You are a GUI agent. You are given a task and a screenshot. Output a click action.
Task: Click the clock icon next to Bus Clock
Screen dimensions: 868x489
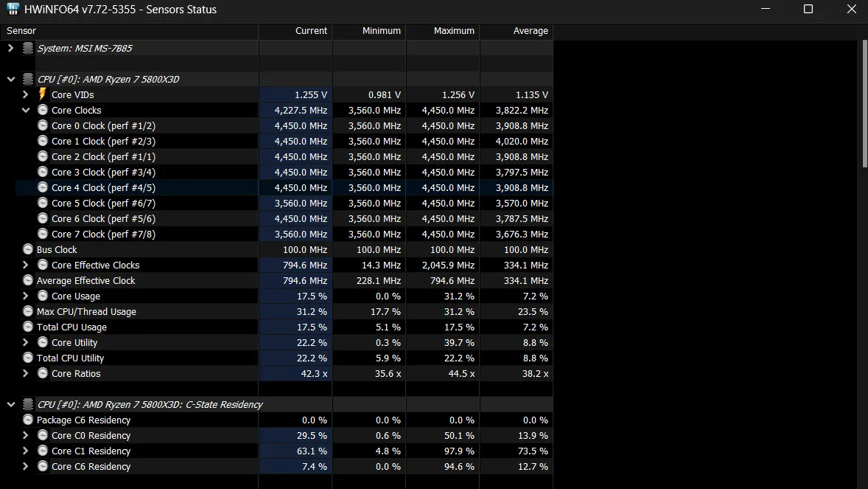pyautogui.click(x=28, y=249)
